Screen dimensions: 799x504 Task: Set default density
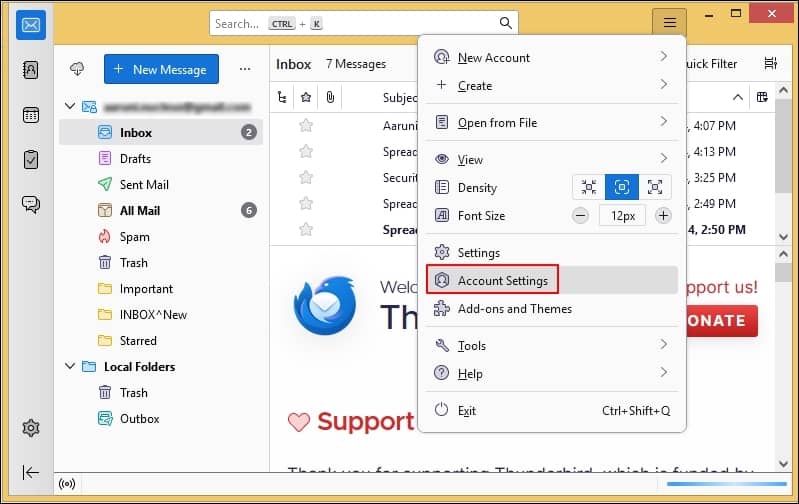pos(622,187)
